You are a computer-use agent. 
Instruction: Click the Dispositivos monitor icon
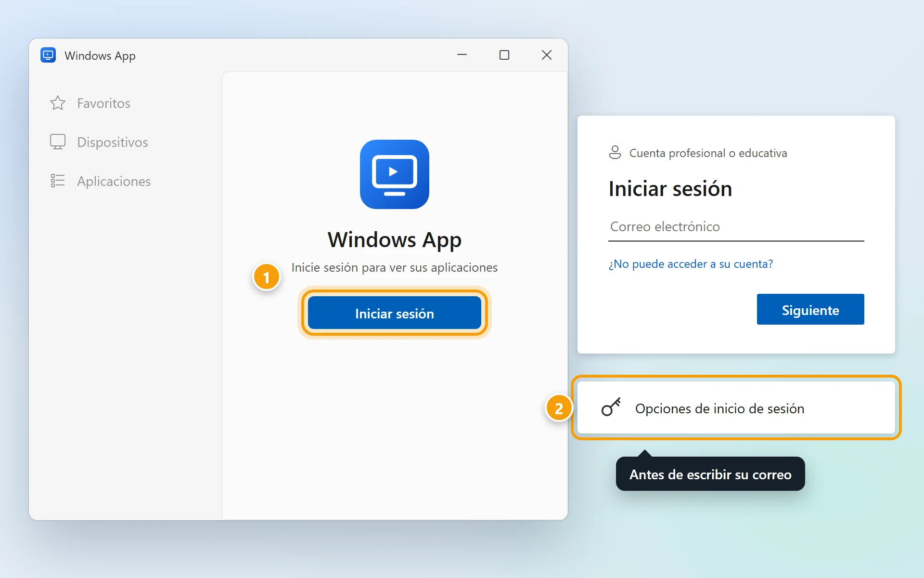(58, 142)
